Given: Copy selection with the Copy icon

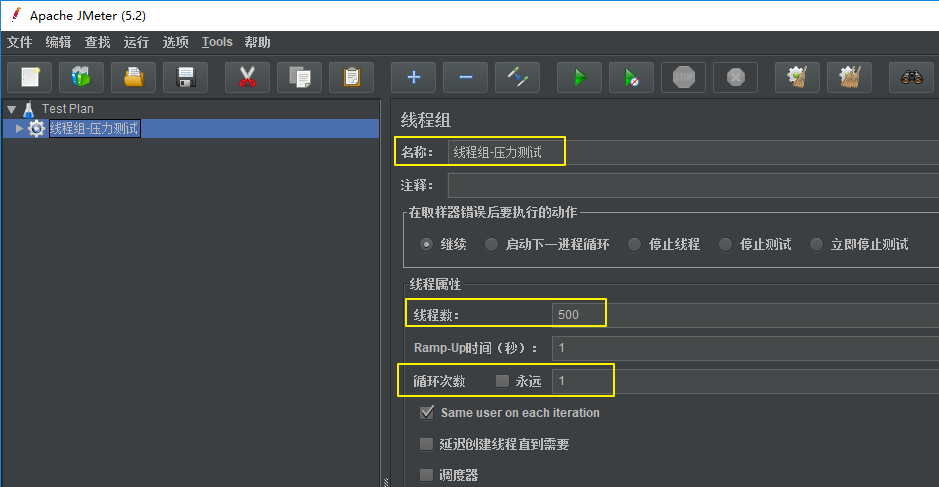Looking at the screenshot, I should tap(299, 77).
